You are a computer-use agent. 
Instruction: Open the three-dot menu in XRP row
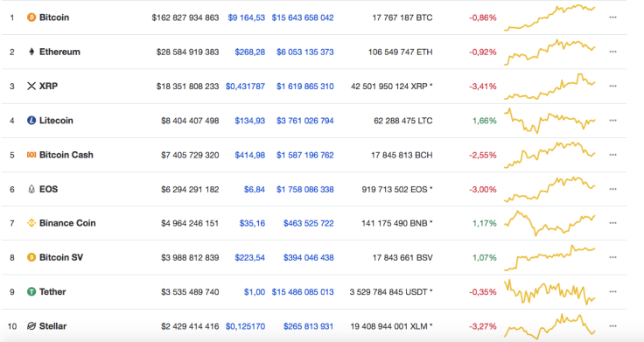coord(612,87)
